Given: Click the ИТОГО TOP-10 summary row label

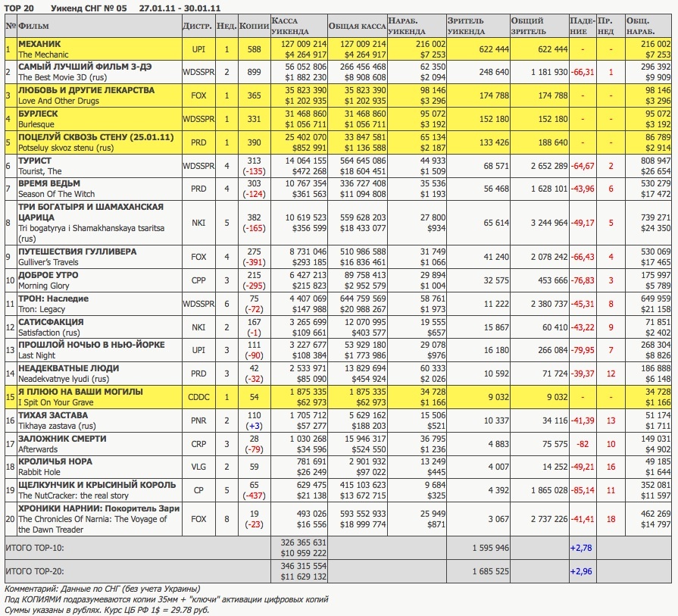Looking at the screenshot, I should (35, 548).
